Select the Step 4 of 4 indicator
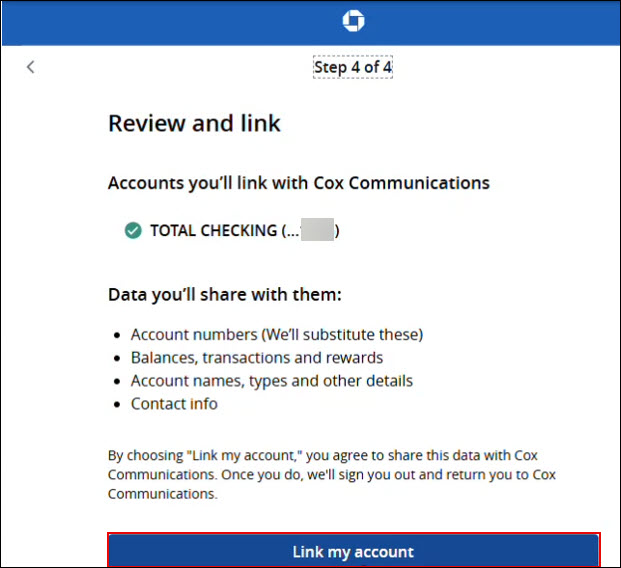This screenshot has height=568, width=621. (x=353, y=67)
